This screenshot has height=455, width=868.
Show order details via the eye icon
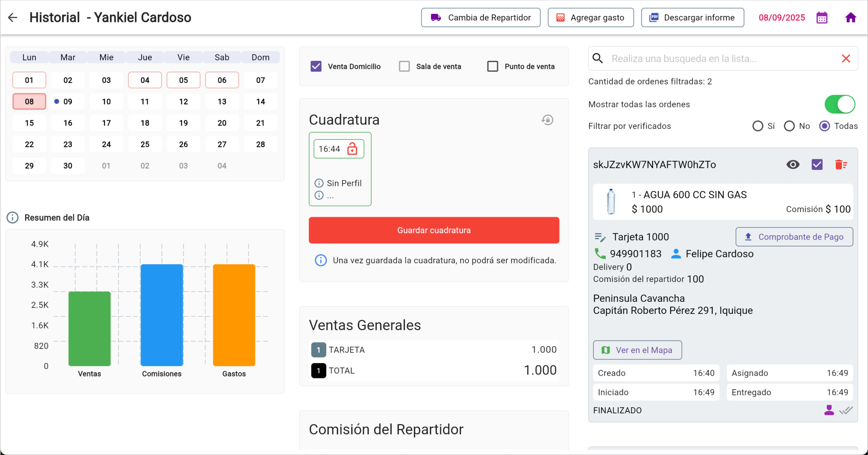[x=793, y=164]
